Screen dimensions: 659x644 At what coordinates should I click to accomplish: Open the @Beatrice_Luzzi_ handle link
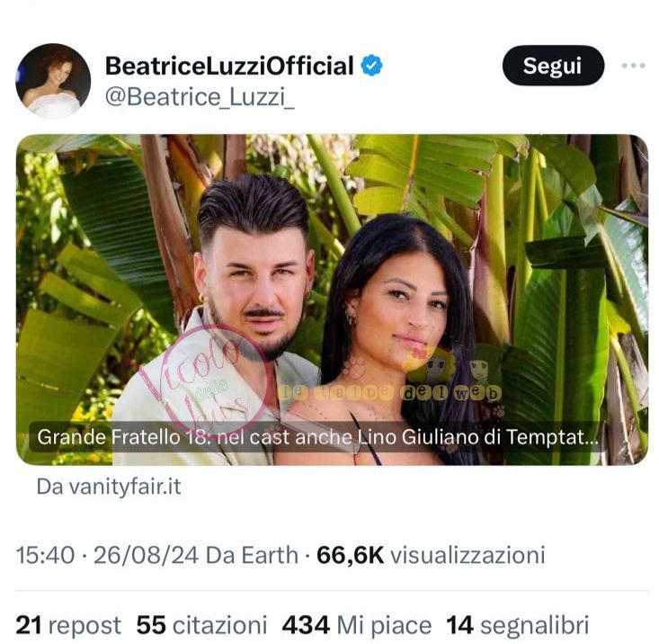pos(200,97)
